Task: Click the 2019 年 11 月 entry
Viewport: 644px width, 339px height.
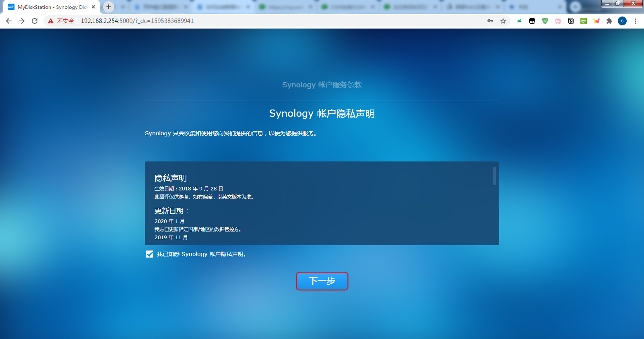Action: [x=171, y=237]
